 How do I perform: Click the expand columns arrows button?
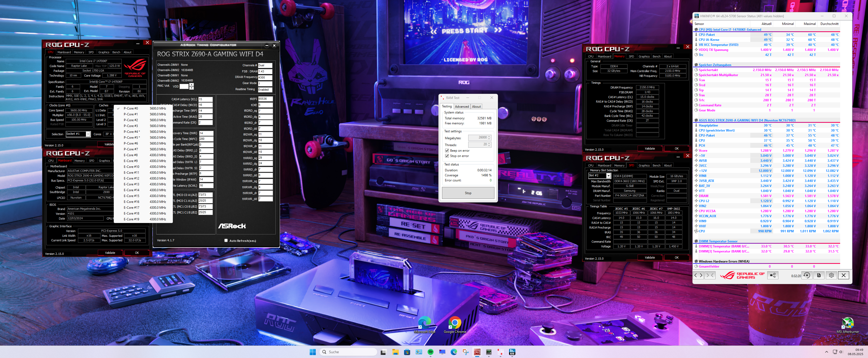[698, 275]
